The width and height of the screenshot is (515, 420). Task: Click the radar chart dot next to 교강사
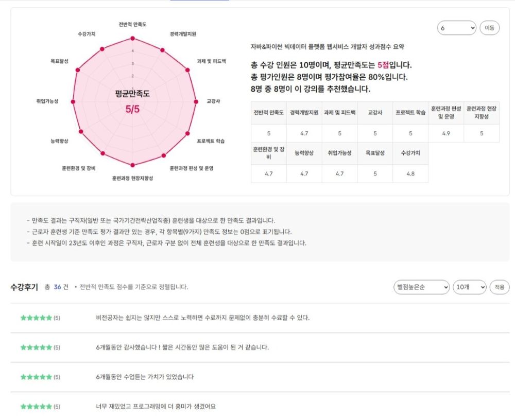(x=195, y=101)
